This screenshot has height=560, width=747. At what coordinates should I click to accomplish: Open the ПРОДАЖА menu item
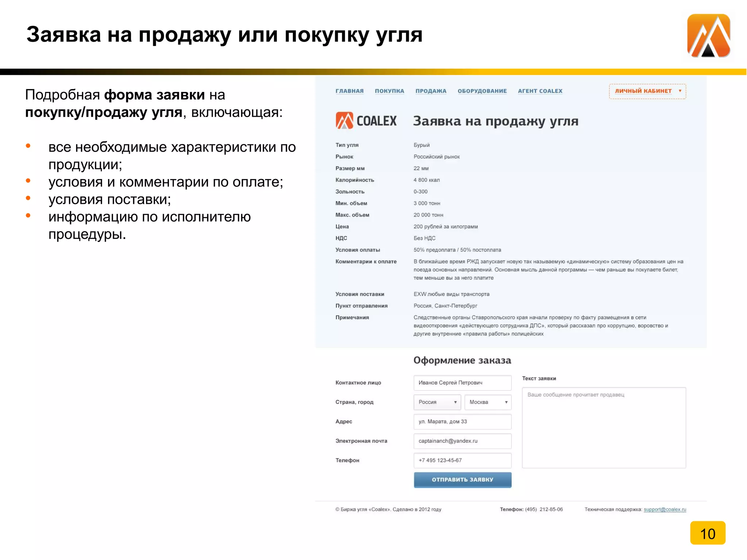click(x=431, y=91)
